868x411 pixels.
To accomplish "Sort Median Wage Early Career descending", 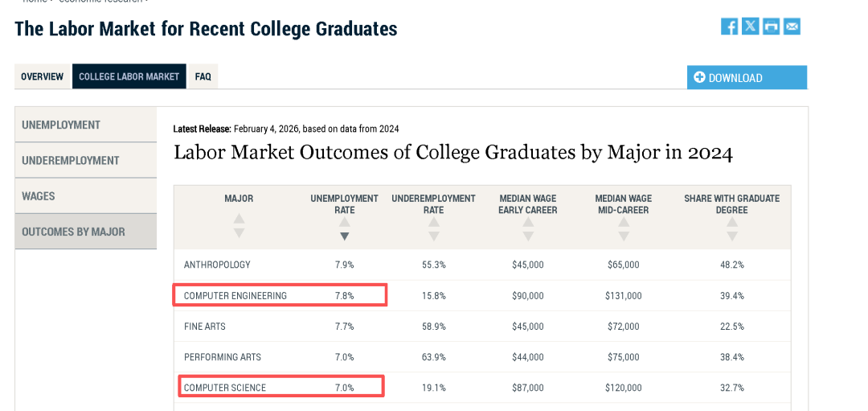I will point(528,236).
